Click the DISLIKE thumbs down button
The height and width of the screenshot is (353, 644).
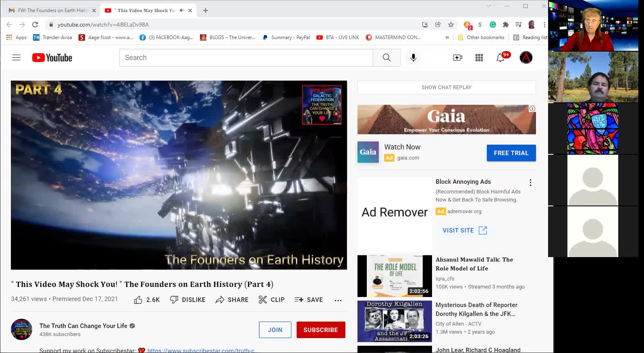[188, 299]
